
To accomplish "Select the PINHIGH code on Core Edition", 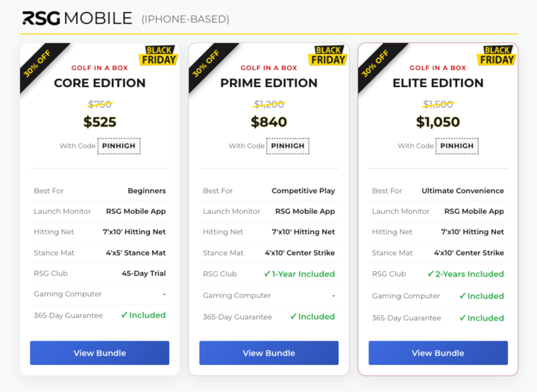I will point(119,146).
